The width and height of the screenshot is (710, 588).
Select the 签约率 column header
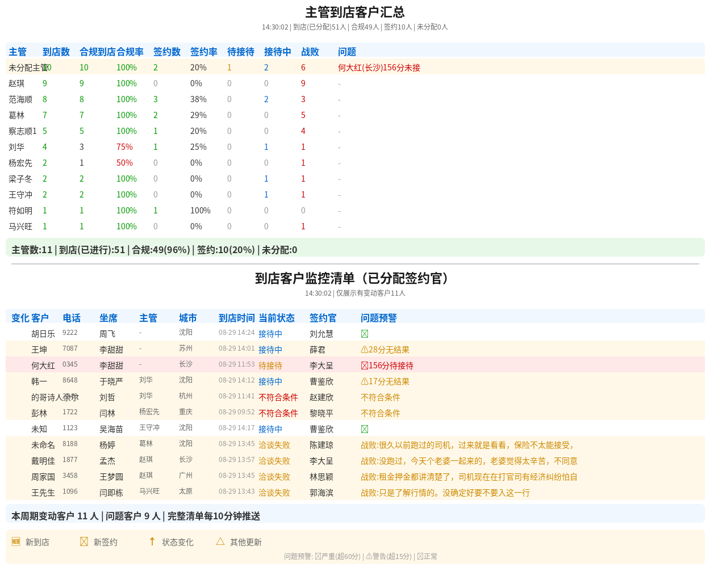click(204, 52)
